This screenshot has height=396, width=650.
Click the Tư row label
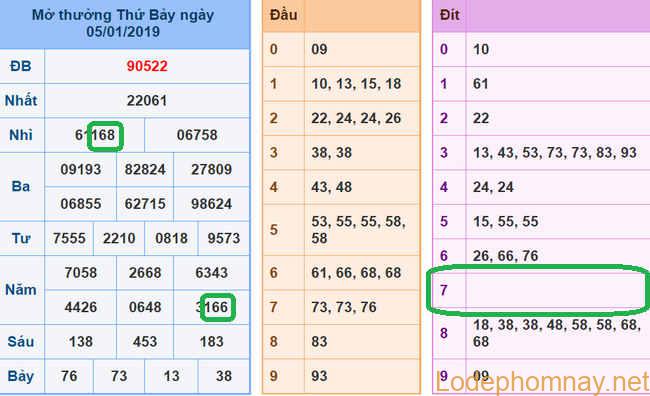pos(21,238)
